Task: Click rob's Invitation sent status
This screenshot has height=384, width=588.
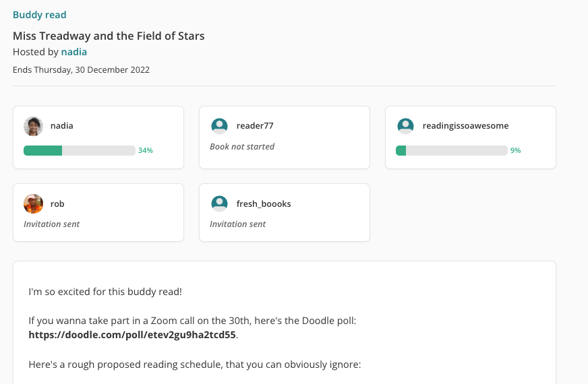Action: click(51, 224)
